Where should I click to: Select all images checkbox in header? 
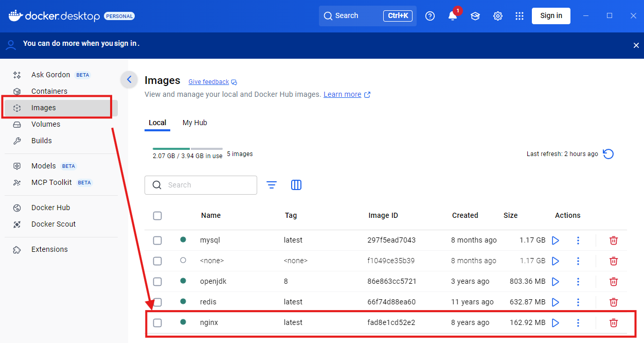click(157, 216)
